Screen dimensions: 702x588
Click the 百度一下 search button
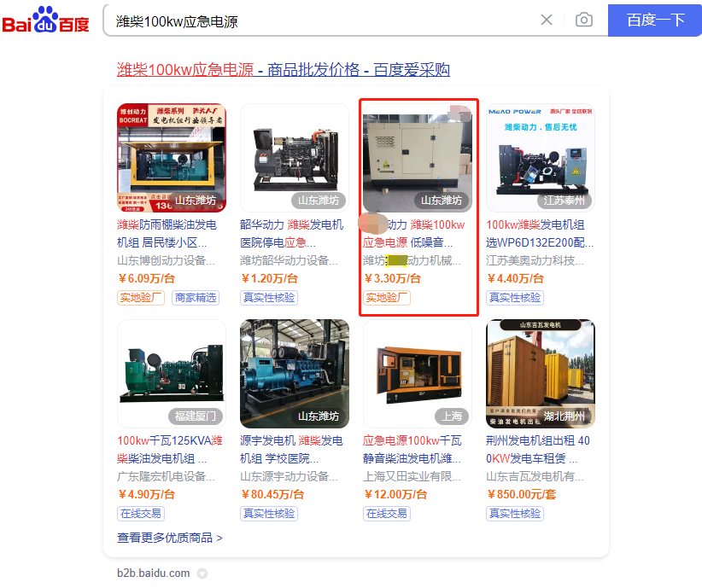coord(655,20)
